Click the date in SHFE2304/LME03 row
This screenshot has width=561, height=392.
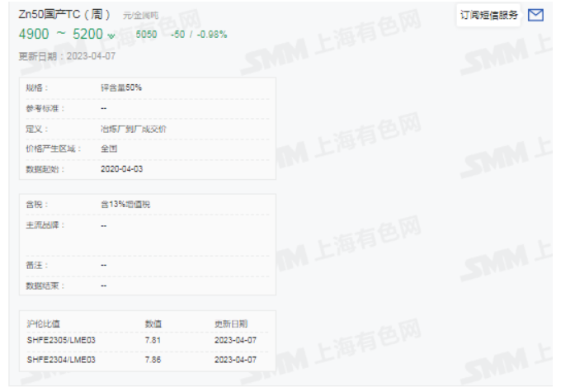click(235, 360)
